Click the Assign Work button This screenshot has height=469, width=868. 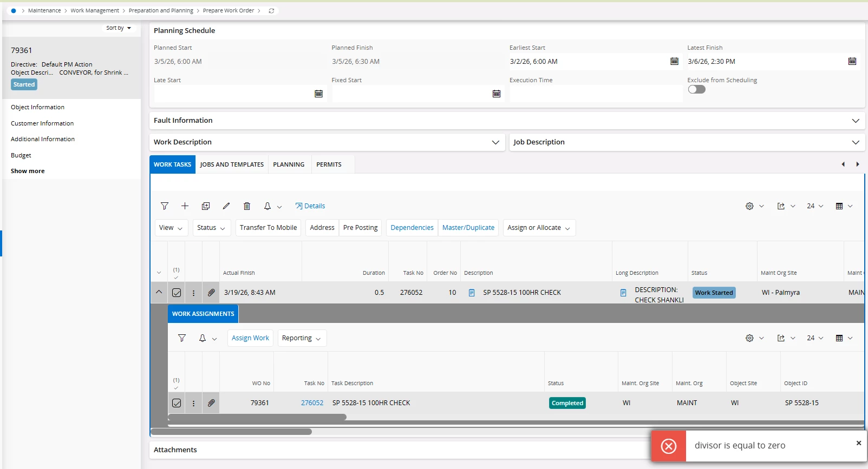coord(250,338)
